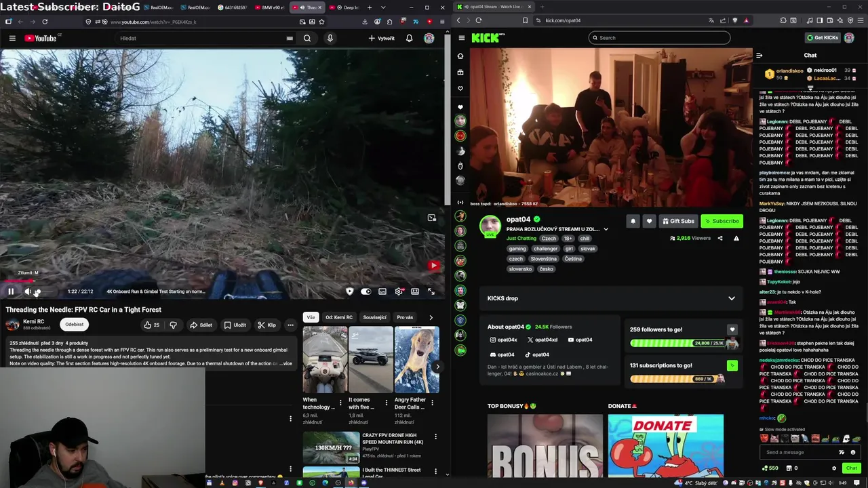Share the opat04 stream icon
This screenshot has width=868, height=488.
(x=720, y=238)
